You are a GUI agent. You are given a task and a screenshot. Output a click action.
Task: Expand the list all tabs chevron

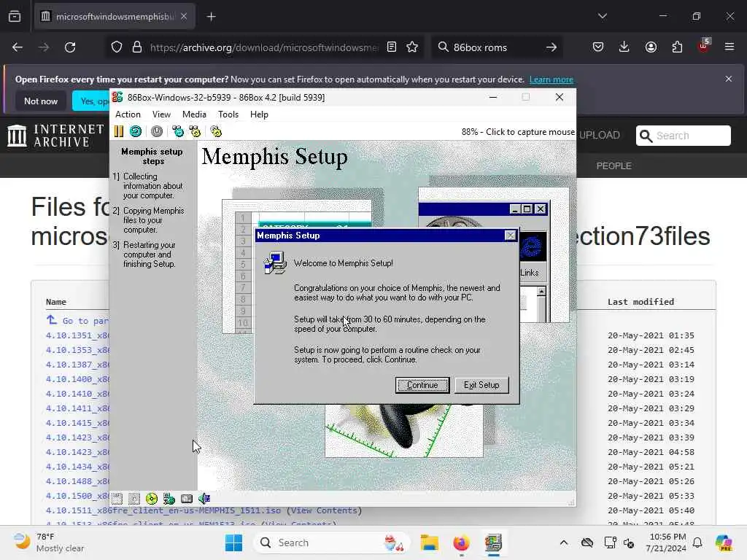pyautogui.click(x=603, y=16)
